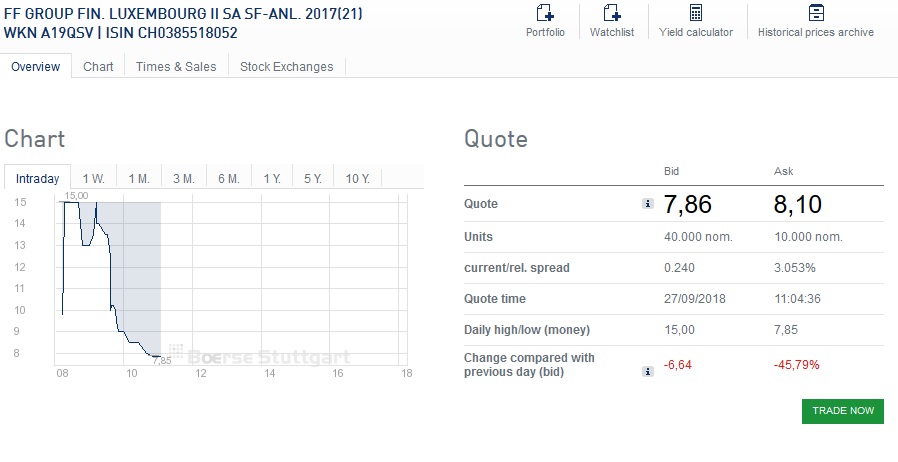Screen dimensions: 898x462
Task: Click the FF GROUP FIN. LUXEMBOURG bond title
Action: click(x=183, y=14)
